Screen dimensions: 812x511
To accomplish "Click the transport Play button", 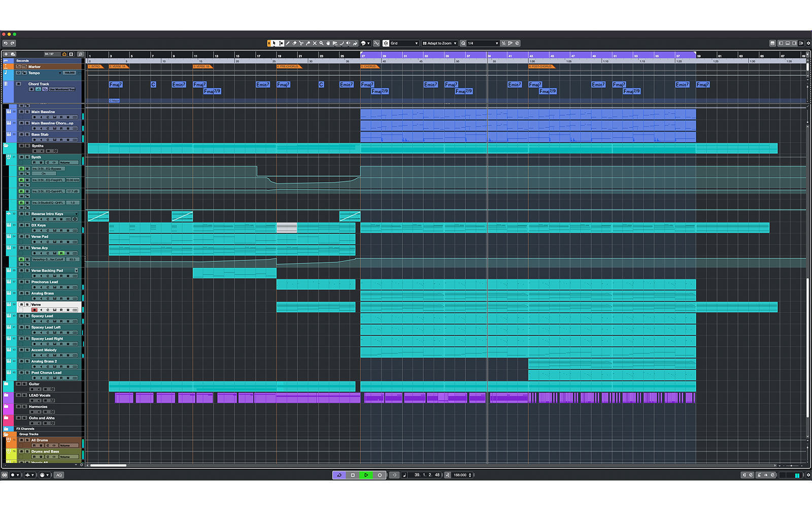I will pyautogui.click(x=366, y=475).
